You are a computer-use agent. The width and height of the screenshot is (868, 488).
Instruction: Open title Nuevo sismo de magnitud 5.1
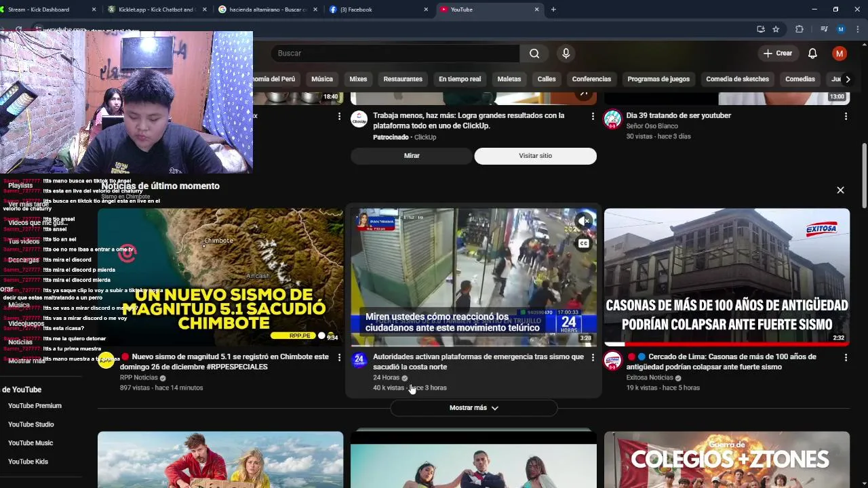click(x=230, y=362)
